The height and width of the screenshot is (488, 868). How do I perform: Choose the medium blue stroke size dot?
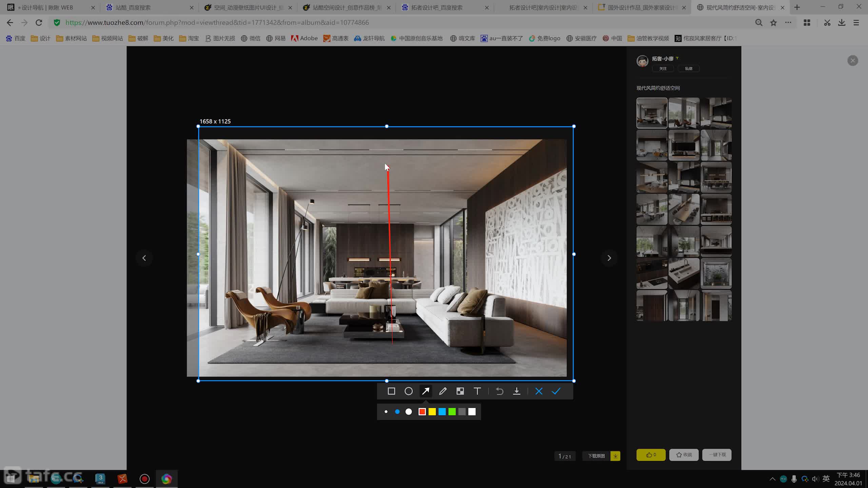click(397, 412)
